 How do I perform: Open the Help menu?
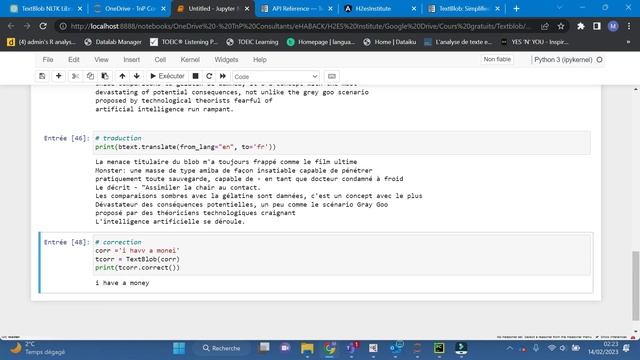(260, 60)
